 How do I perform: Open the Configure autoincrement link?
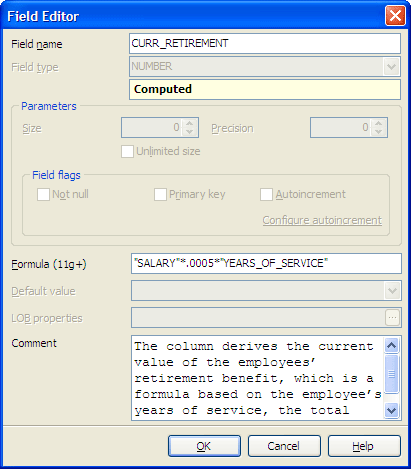[x=322, y=220]
